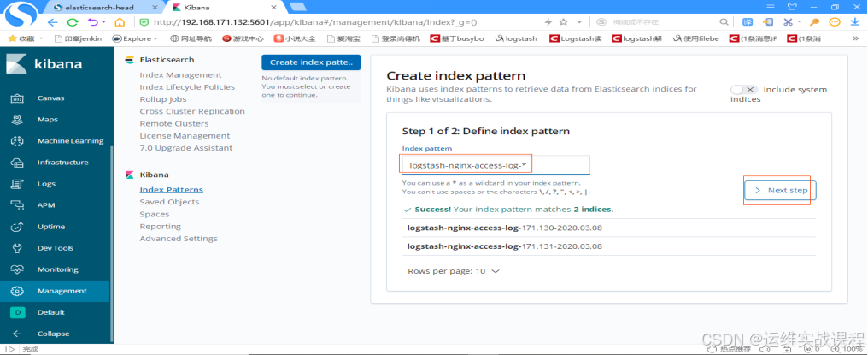Click the key password manager icon
This screenshot has height=355, width=868.
pos(814,22)
